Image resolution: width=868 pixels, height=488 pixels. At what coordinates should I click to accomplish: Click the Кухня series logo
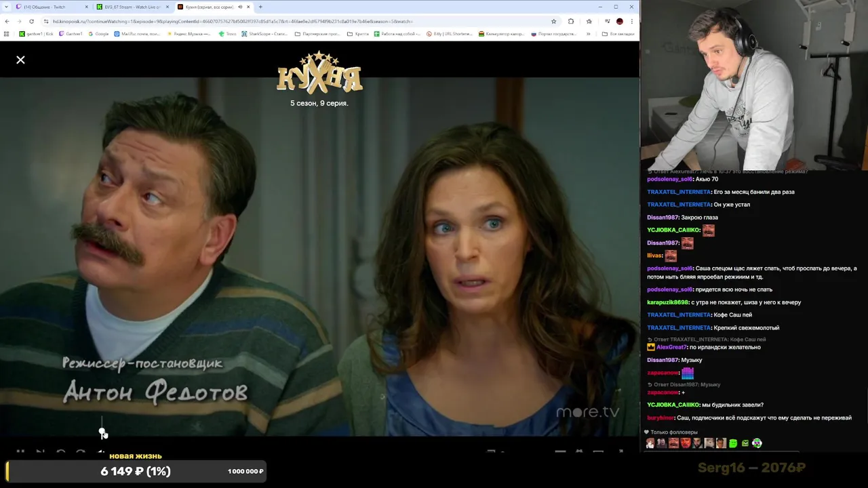[x=319, y=73]
